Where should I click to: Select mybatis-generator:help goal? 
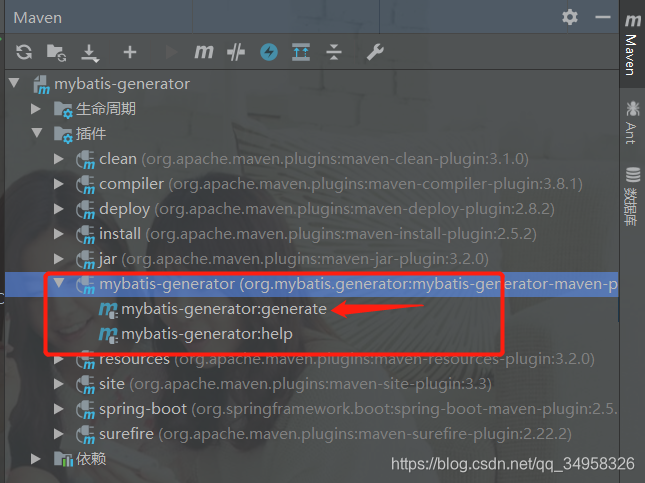point(207,334)
